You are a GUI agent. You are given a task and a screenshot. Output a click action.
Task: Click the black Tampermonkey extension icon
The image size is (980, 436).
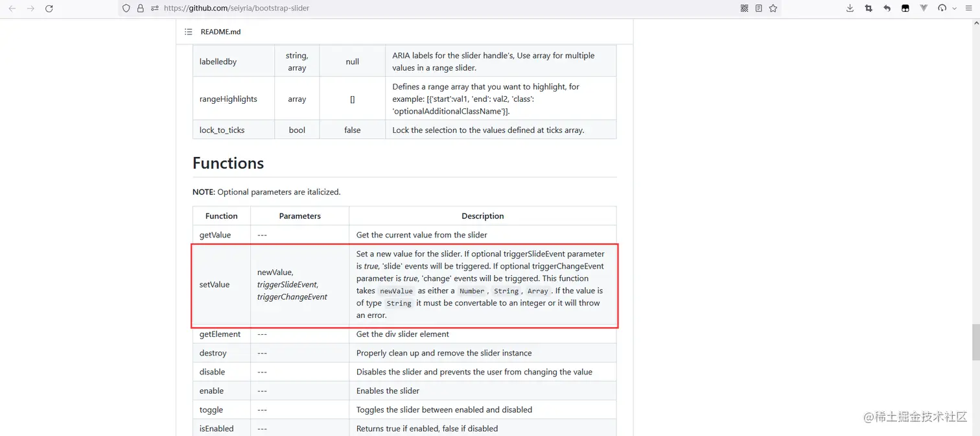click(905, 8)
